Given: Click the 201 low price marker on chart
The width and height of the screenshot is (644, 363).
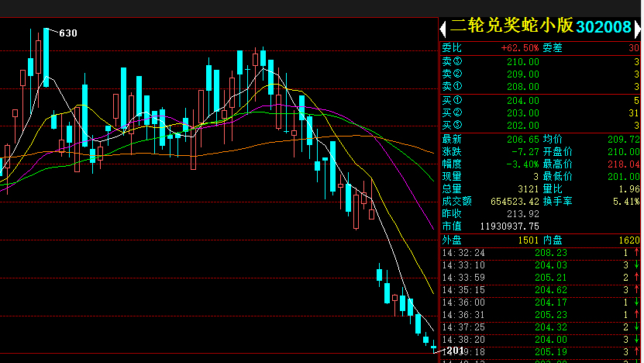Looking at the screenshot, I should point(455,351).
